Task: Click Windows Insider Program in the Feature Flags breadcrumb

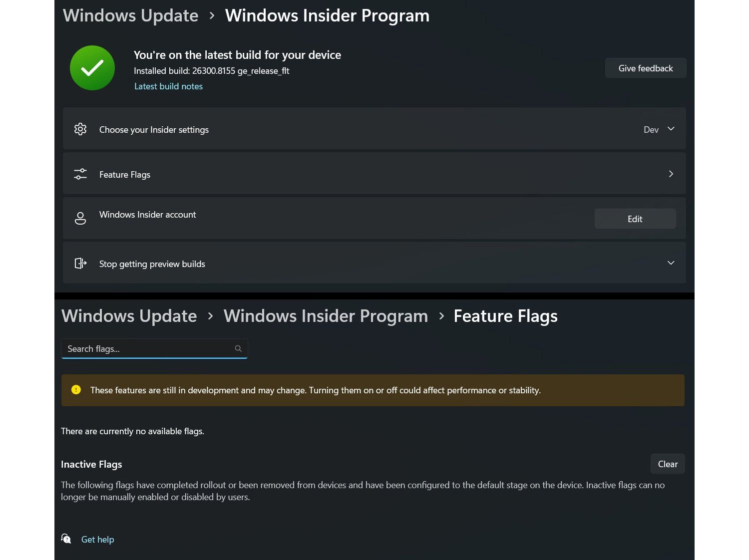Action: click(326, 316)
